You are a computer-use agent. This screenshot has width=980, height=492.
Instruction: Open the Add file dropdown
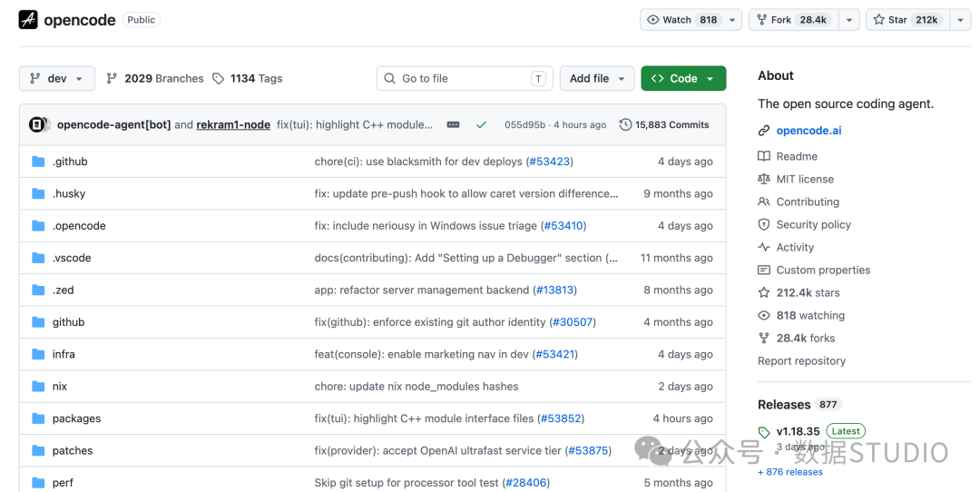coord(597,78)
